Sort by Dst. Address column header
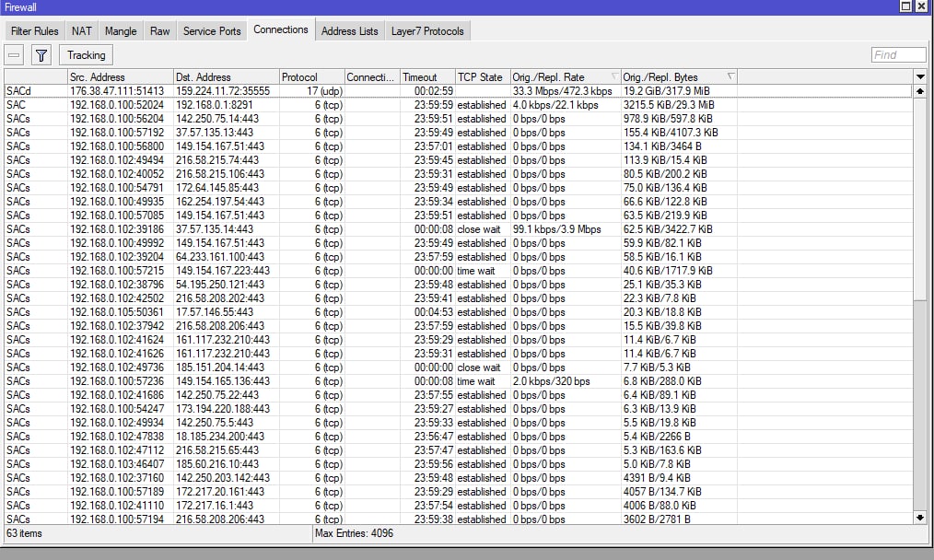This screenshot has width=934, height=560. coord(226,76)
